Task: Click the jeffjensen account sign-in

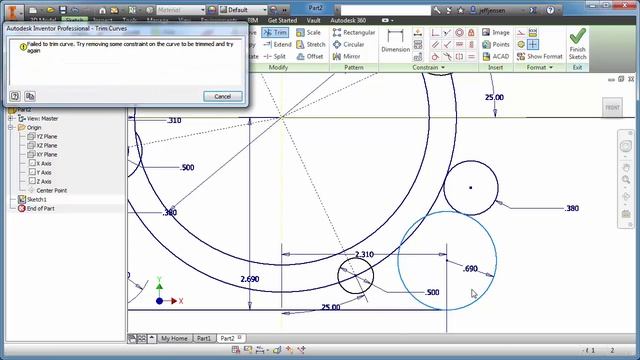Action: 488,10
